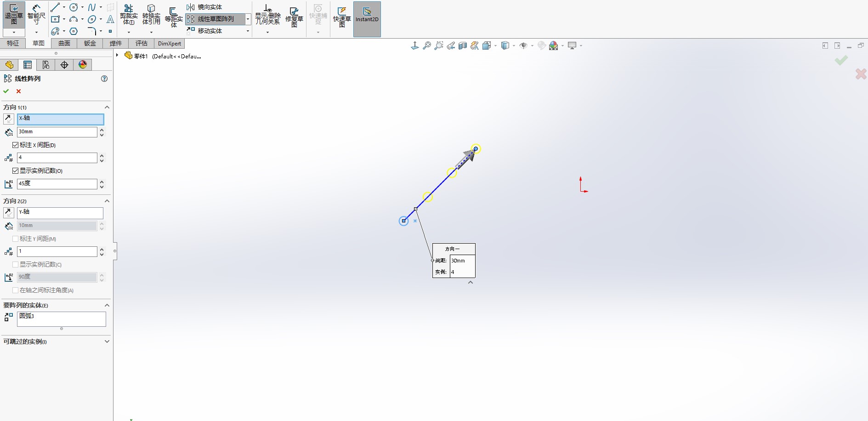Open the FeatureManager design tree tab
868x421 pixels.
click(9, 65)
